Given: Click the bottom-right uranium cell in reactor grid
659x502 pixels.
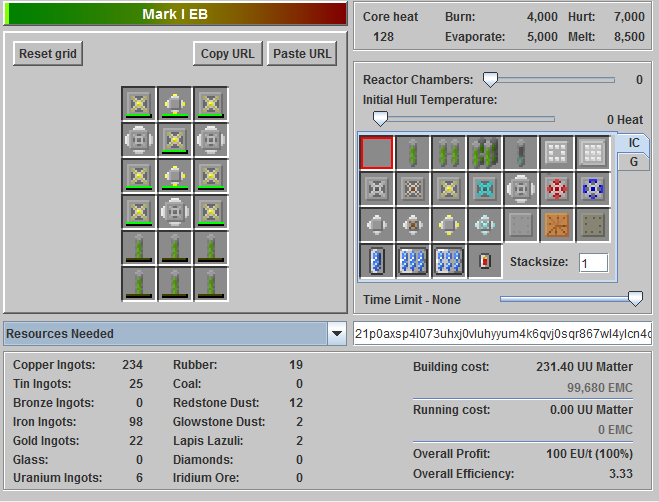Looking at the screenshot, I should 211,284.
